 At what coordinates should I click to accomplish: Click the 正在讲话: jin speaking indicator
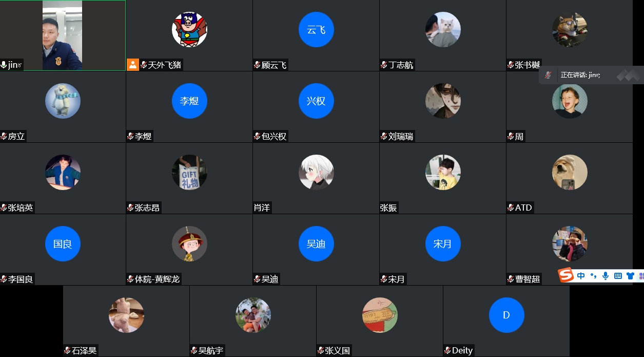point(591,75)
